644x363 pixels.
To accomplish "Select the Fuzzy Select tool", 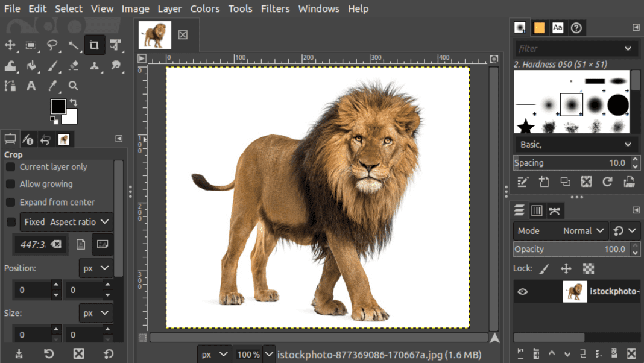I will [x=74, y=46].
